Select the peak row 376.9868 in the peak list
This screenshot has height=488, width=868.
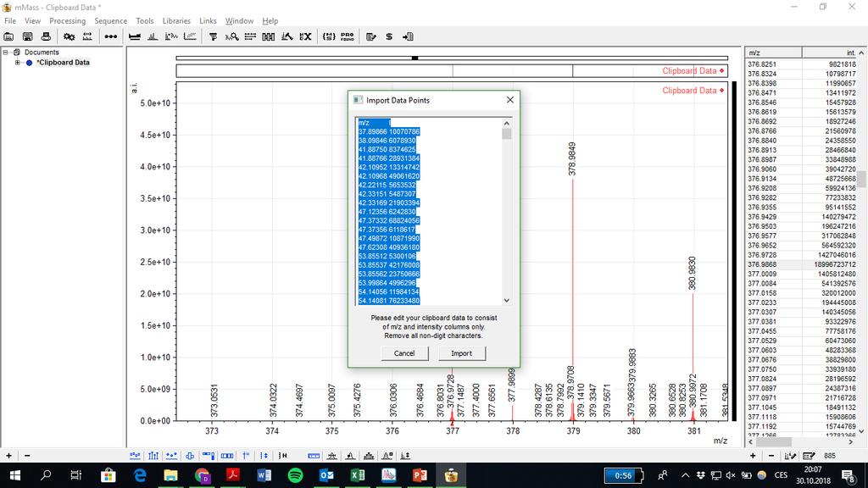coord(802,264)
